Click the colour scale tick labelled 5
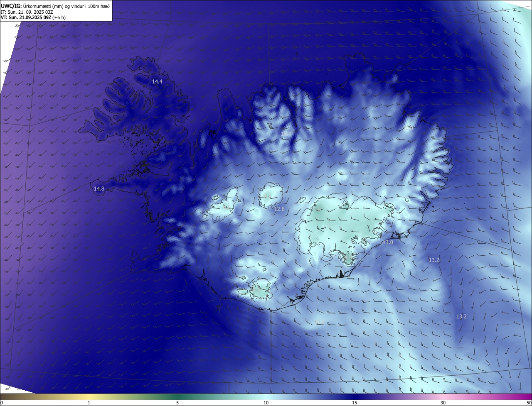532x406 pixels. pyautogui.click(x=177, y=403)
